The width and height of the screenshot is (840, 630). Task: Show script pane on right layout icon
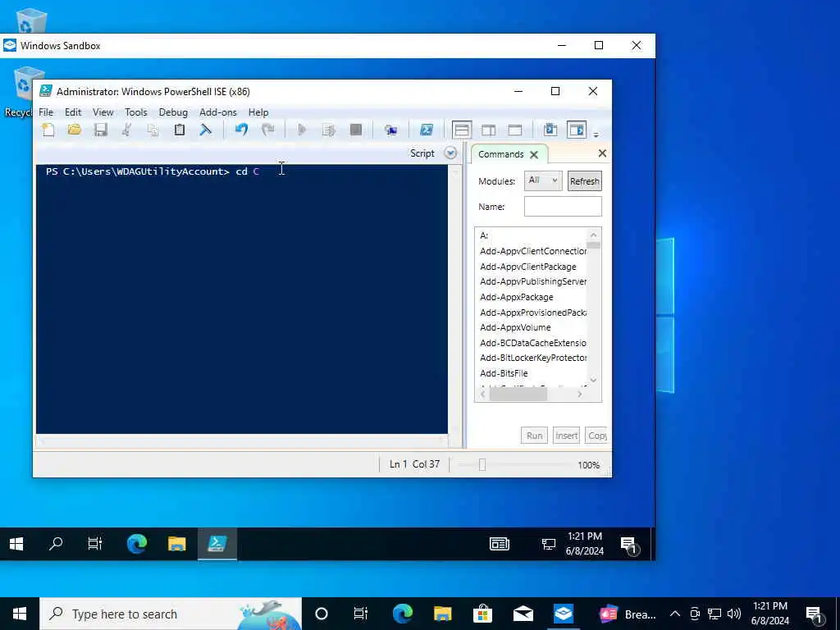coord(489,130)
